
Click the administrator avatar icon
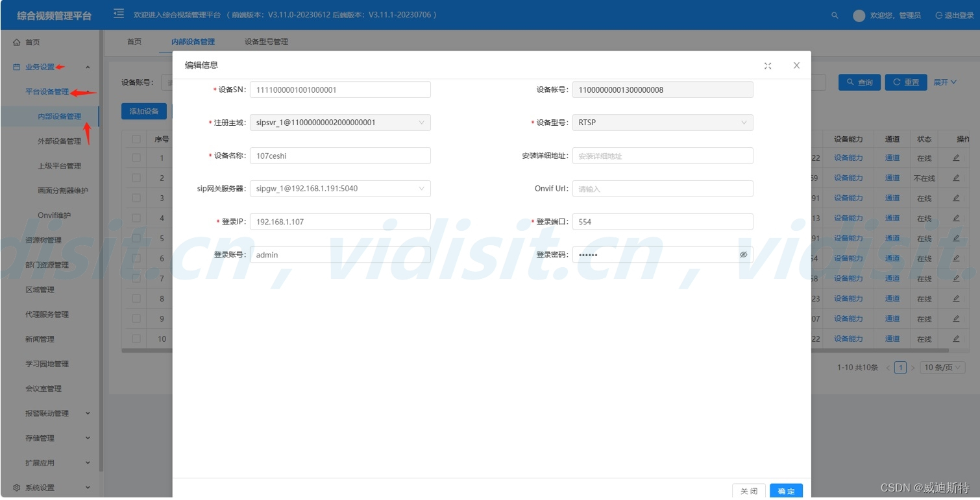tap(859, 15)
